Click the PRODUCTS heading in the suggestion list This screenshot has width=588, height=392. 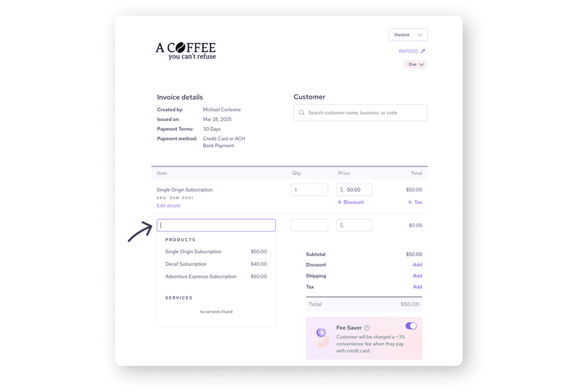(180, 240)
